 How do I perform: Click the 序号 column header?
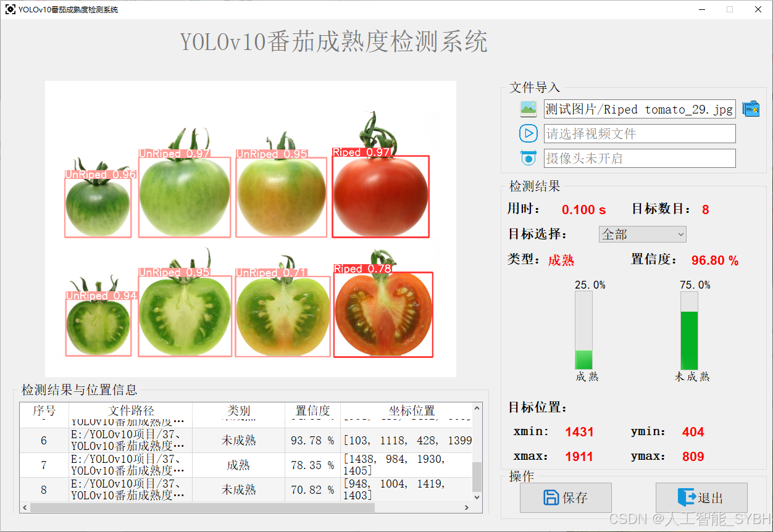(44, 410)
